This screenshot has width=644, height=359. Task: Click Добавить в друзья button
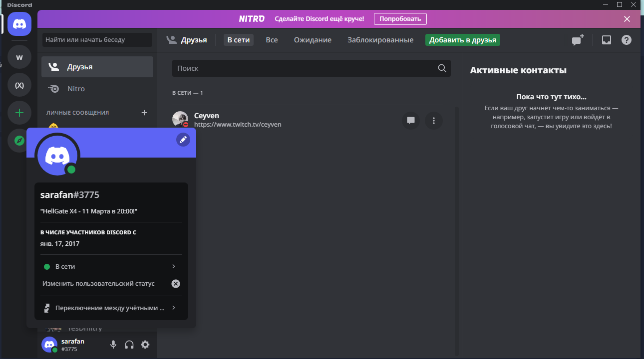click(x=463, y=40)
